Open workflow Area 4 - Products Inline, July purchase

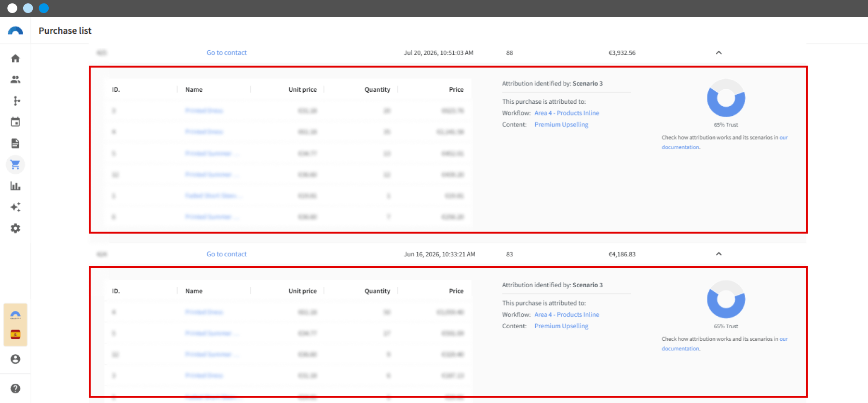(567, 113)
